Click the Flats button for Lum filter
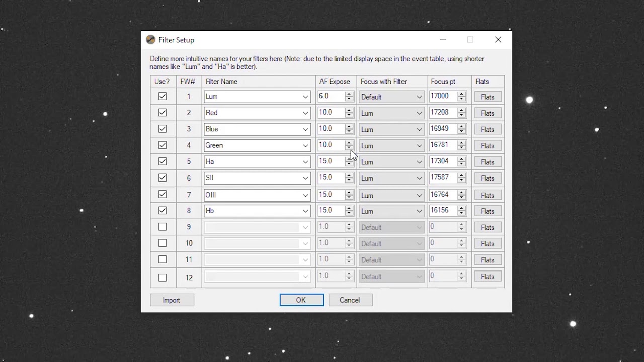This screenshot has height=362, width=644. (488, 97)
